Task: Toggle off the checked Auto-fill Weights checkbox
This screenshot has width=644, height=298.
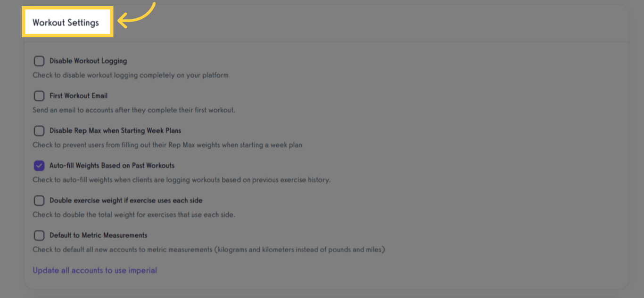Action: [39, 165]
